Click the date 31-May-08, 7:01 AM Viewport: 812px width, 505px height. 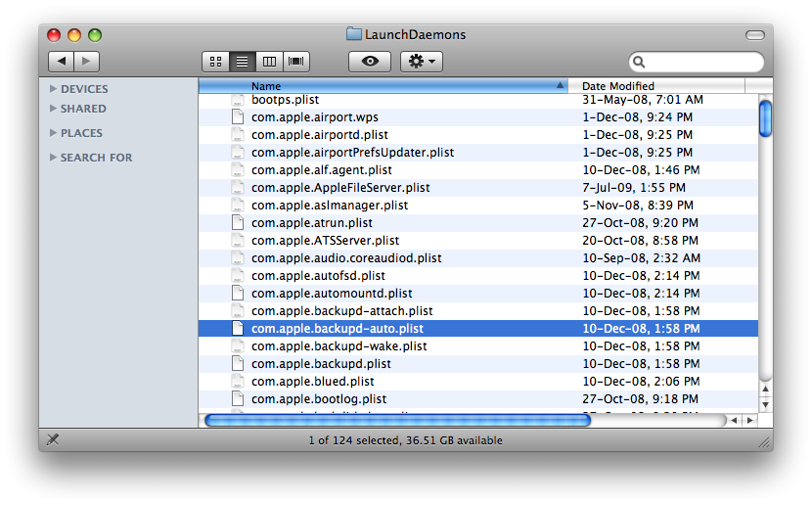point(643,100)
